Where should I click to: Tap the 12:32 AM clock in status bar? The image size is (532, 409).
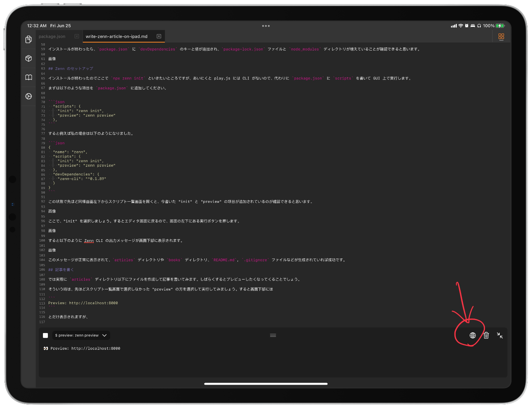pyautogui.click(x=37, y=26)
